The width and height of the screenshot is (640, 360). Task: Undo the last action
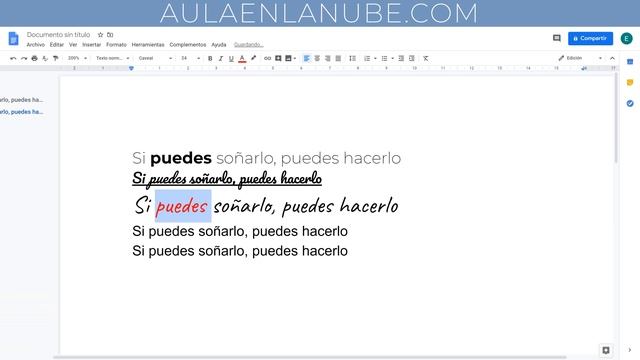(13, 58)
